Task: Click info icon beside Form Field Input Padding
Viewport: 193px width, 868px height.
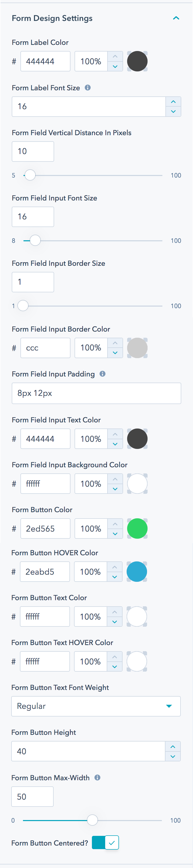Action: click(103, 374)
